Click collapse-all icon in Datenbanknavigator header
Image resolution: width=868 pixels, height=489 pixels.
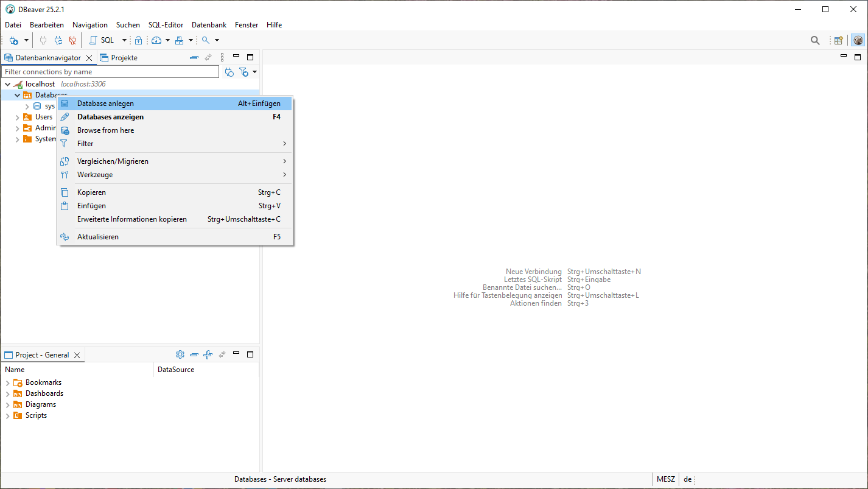(194, 58)
